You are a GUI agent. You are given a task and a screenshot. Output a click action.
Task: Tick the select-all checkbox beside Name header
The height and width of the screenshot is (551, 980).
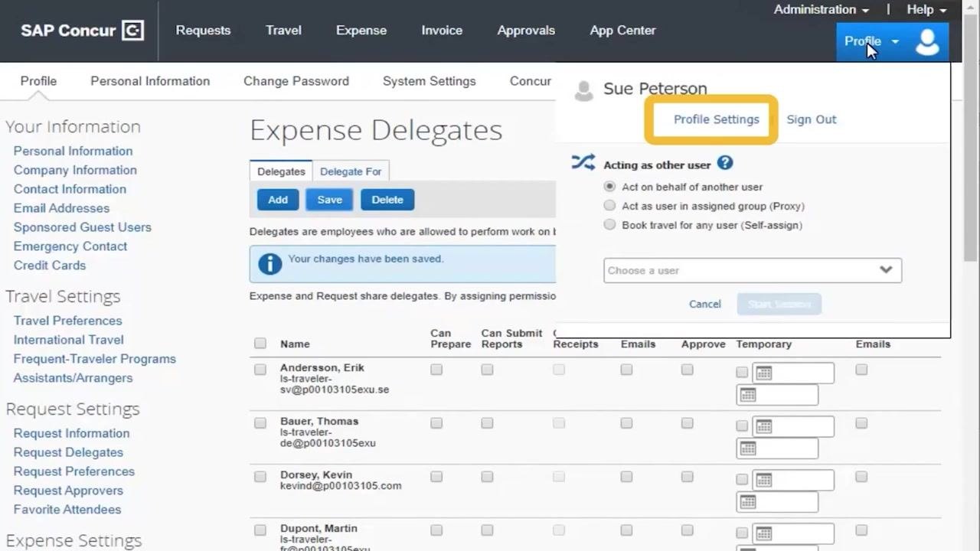(x=260, y=344)
